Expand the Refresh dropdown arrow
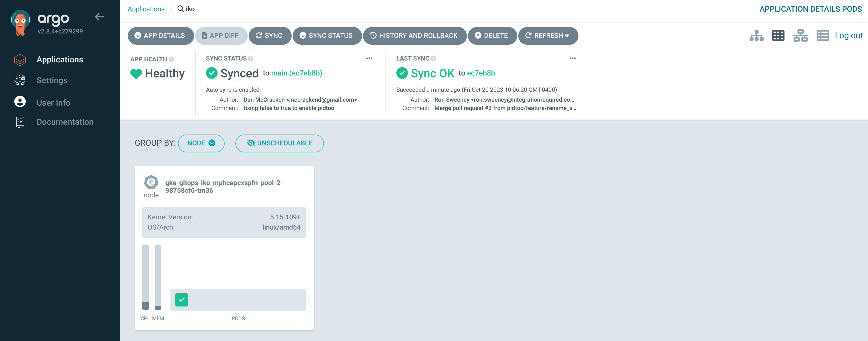The image size is (868, 341). (x=567, y=36)
